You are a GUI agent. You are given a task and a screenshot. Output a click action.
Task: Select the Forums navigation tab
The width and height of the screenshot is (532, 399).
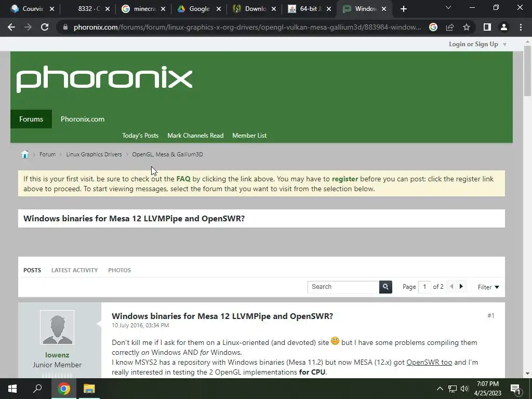(x=31, y=119)
